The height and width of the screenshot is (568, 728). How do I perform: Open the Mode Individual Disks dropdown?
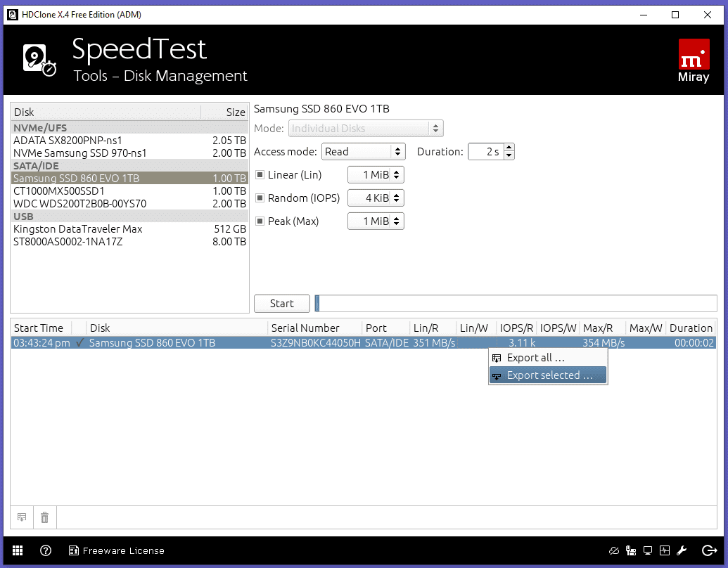click(366, 129)
